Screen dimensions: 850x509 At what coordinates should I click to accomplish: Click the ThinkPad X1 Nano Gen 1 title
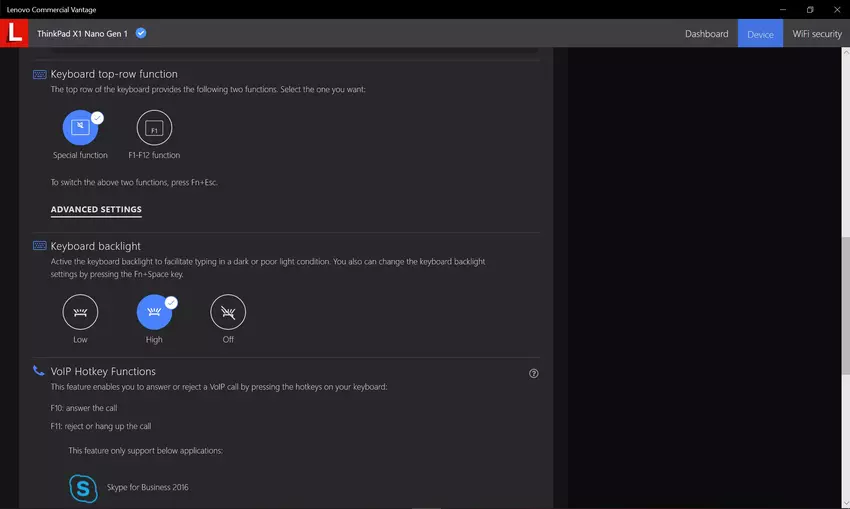pos(82,33)
